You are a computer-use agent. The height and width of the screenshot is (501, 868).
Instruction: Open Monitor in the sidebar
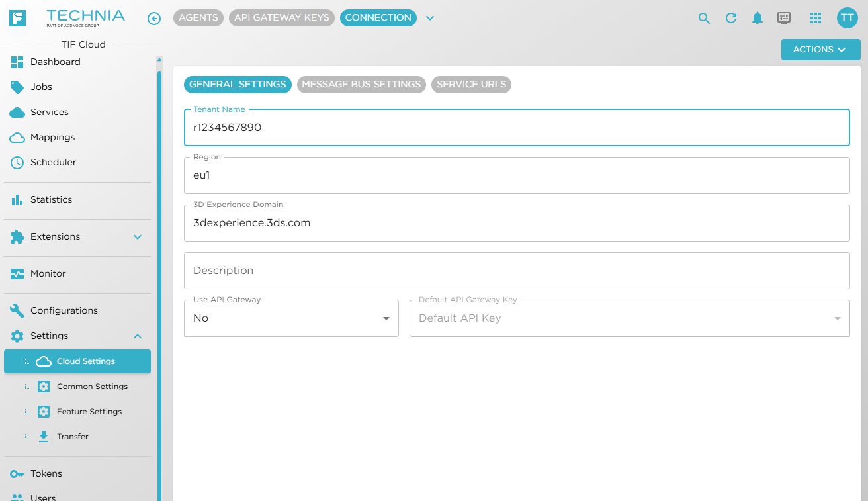(77, 273)
